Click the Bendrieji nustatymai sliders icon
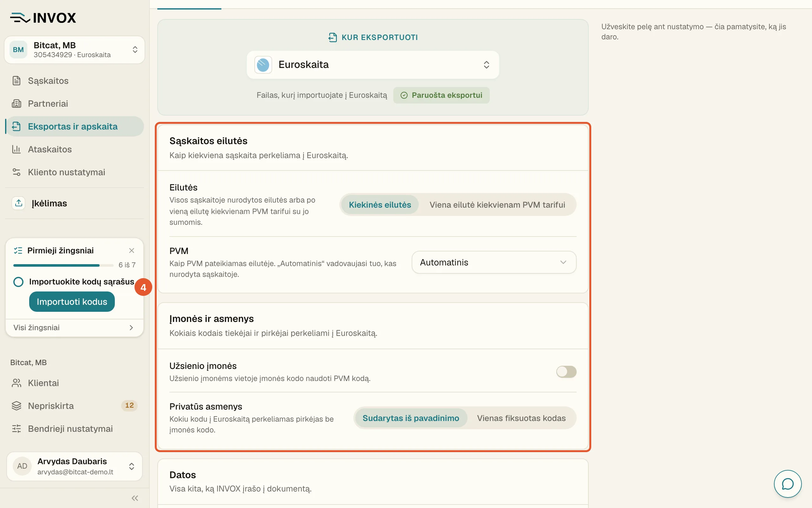Image resolution: width=812 pixels, height=508 pixels. (x=16, y=429)
